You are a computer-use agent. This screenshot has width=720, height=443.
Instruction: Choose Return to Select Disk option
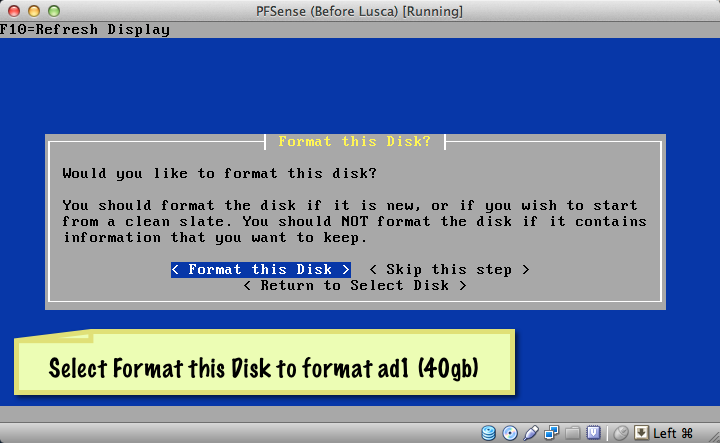[355, 286]
